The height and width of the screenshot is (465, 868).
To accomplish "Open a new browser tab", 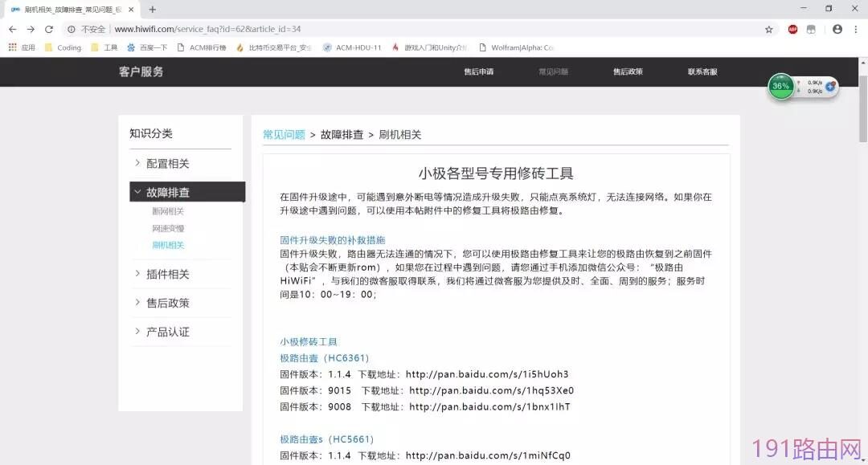I will tap(152, 10).
